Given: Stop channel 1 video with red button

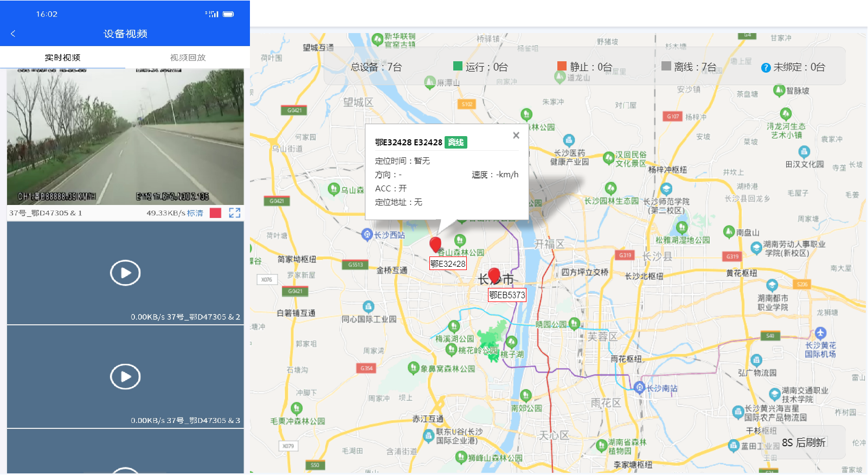Looking at the screenshot, I should point(215,213).
